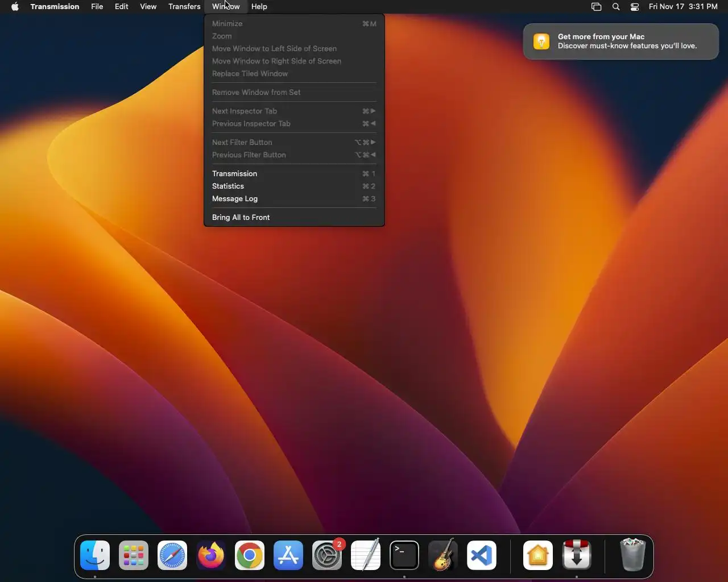Close the open Window menu

coord(226,7)
